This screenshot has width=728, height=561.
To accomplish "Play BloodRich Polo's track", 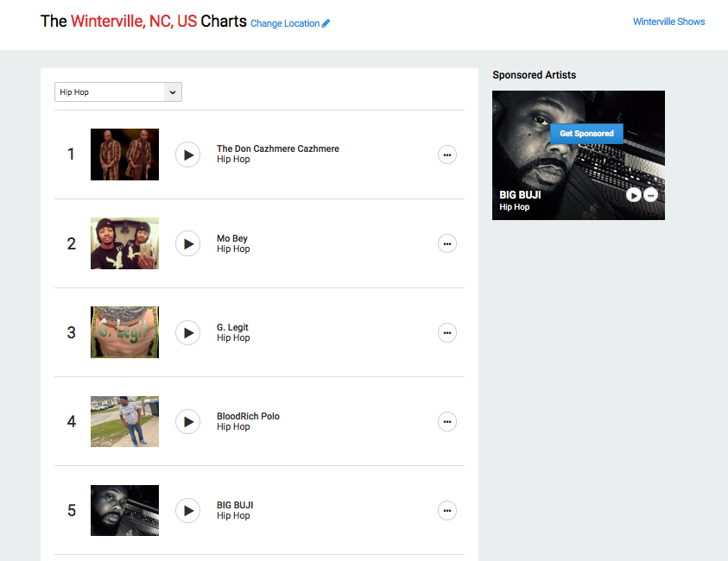I will pyautogui.click(x=188, y=422).
